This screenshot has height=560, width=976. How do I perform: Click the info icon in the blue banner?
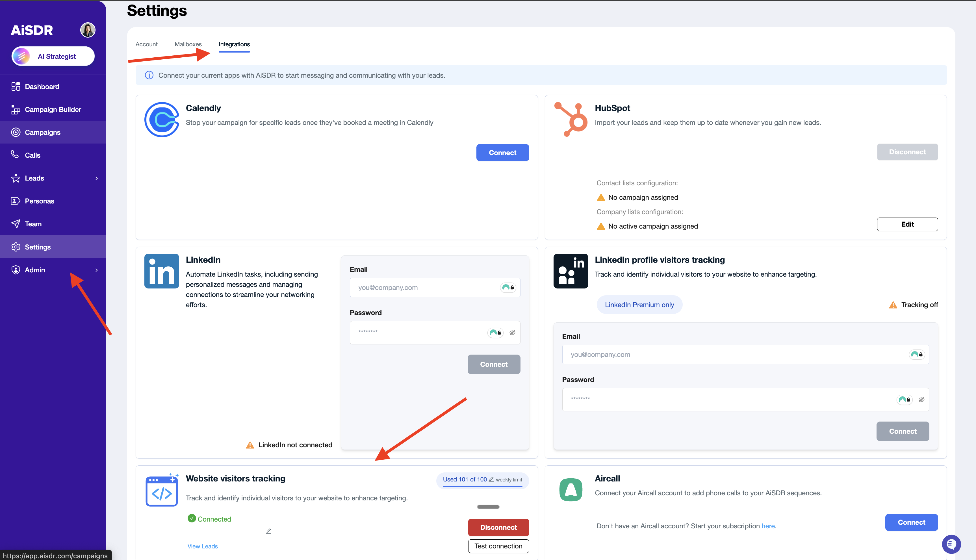149,75
